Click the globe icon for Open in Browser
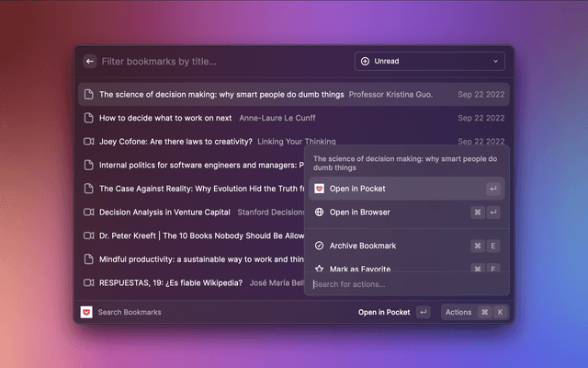Viewport: 588px width, 368px height. click(x=319, y=213)
